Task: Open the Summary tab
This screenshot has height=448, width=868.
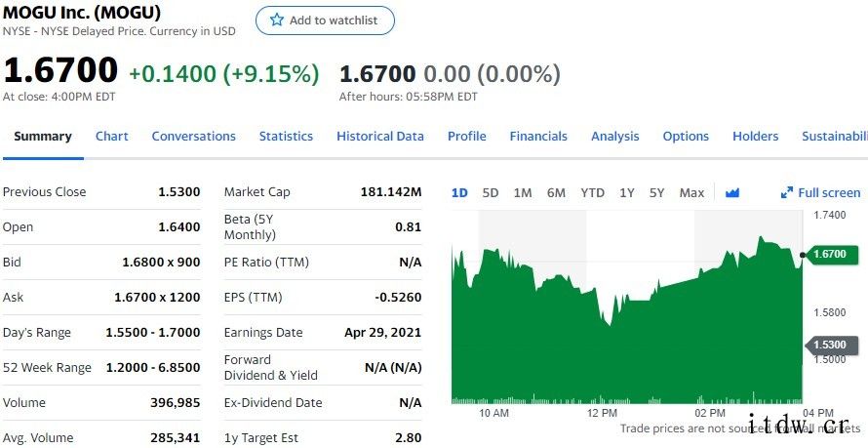Action: 43,137
